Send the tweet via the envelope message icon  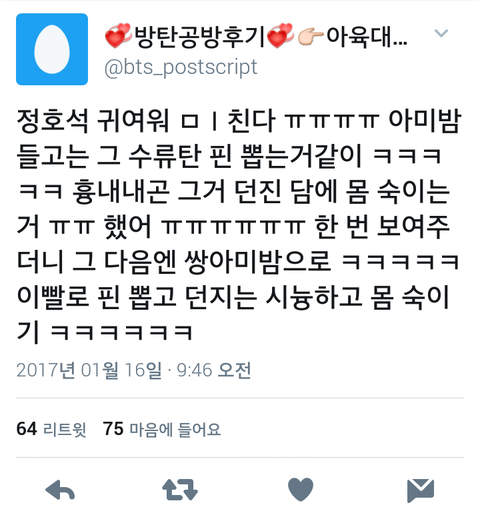[x=421, y=490]
